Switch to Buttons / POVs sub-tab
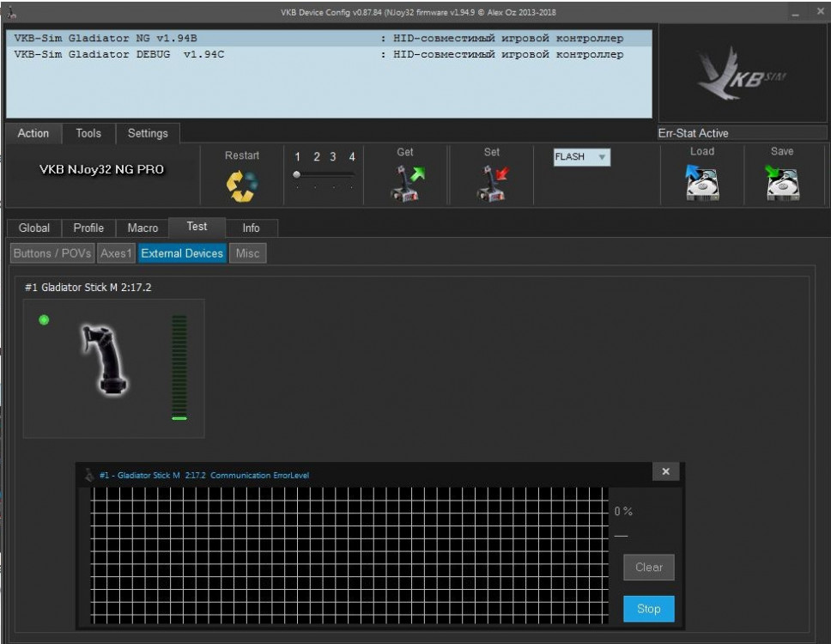831x644 pixels. [52, 253]
